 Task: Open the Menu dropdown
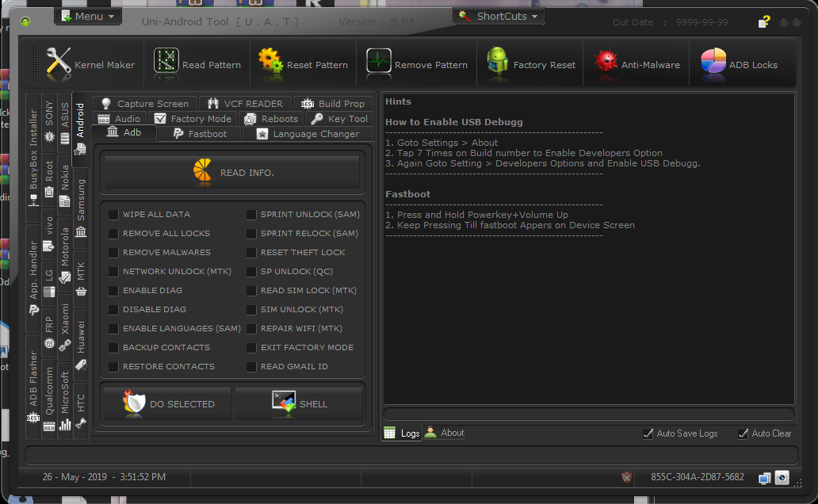pos(88,16)
